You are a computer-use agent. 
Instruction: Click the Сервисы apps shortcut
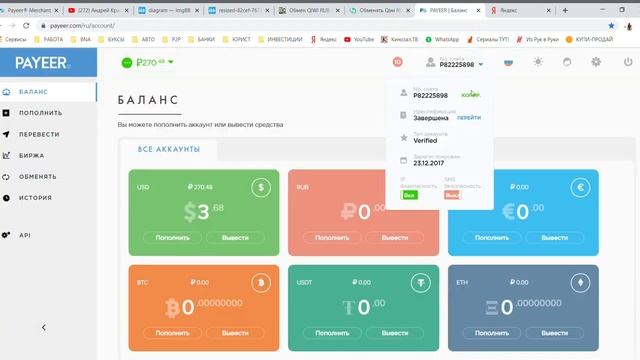[x=13, y=39]
